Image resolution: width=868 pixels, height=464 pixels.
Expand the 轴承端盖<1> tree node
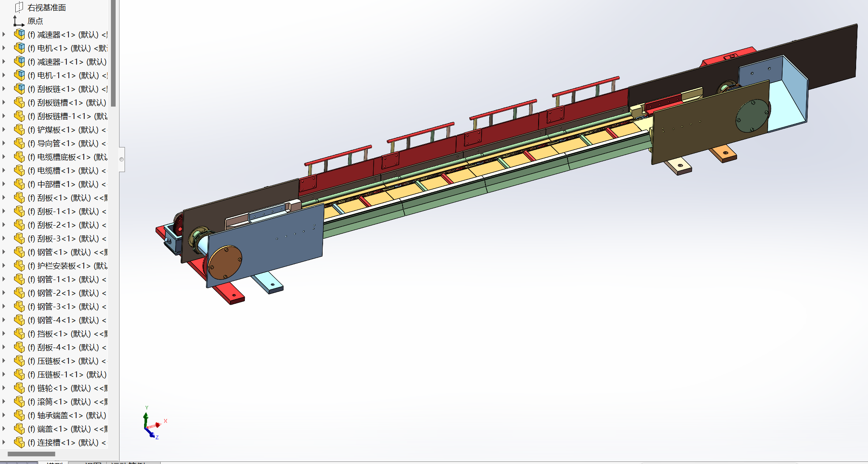click(x=4, y=415)
